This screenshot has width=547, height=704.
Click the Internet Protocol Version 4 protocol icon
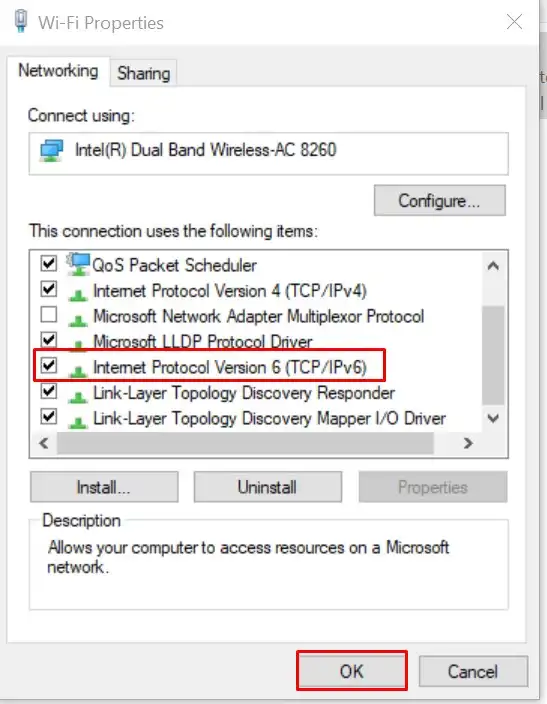[78, 295]
